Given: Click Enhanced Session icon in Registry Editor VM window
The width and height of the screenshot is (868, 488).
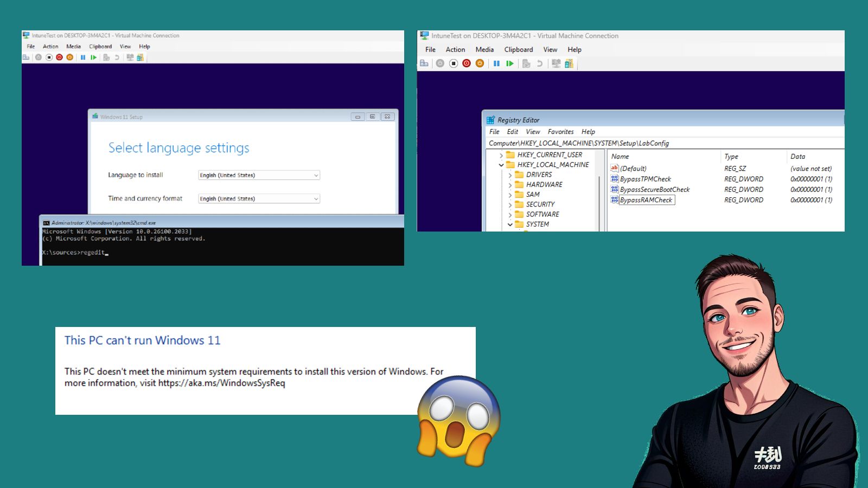Looking at the screenshot, I should pyautogui.click(x=556, y=63).
